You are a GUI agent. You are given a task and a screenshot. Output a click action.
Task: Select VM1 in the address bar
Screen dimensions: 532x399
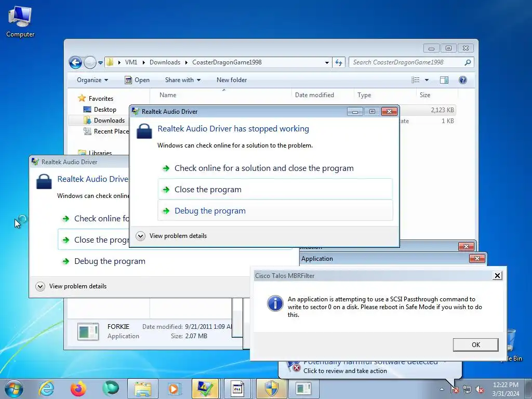tap(131, 62)
